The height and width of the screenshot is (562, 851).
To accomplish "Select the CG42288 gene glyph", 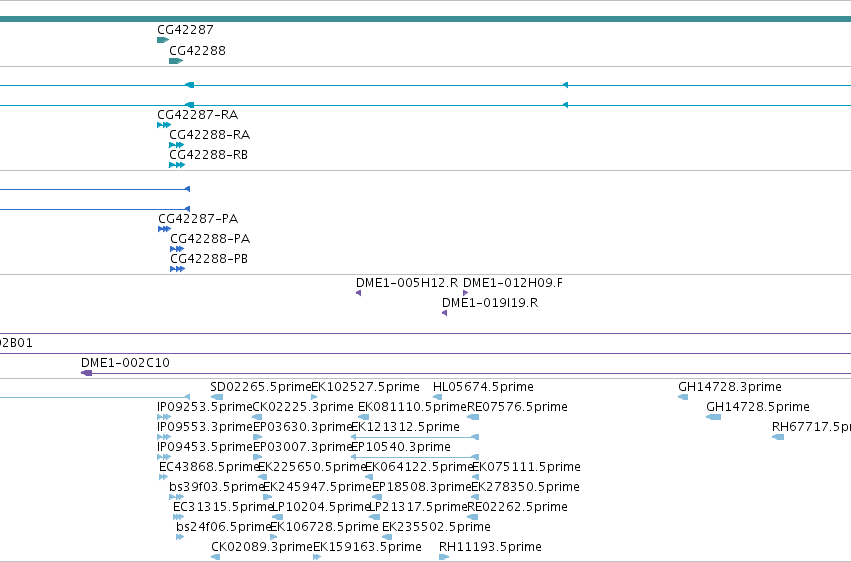I will pos(176,61).
